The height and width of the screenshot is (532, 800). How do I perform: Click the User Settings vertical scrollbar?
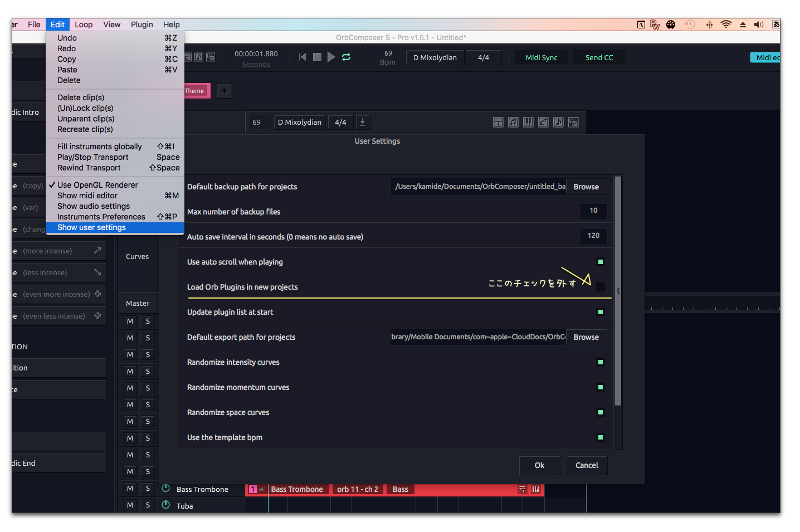point(617,291)
